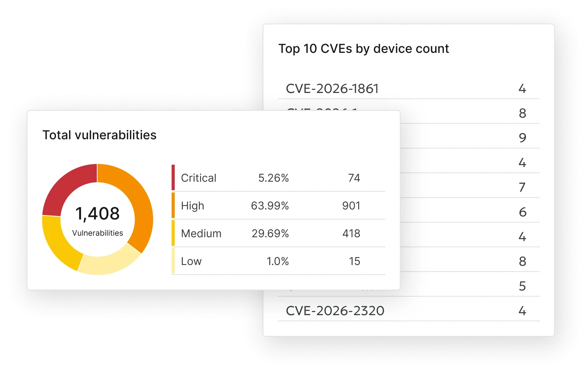
Task: Click the Critical severity row label
Action: pyautogui.click(x=198, y=178)
